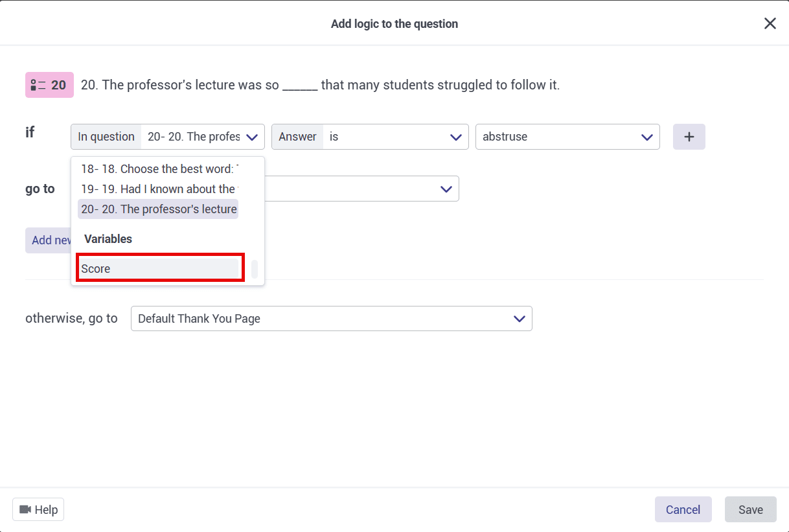The image size is (789, 532).
Task: Close the Add logic dialog with X
Action: [x=770, y=23]
